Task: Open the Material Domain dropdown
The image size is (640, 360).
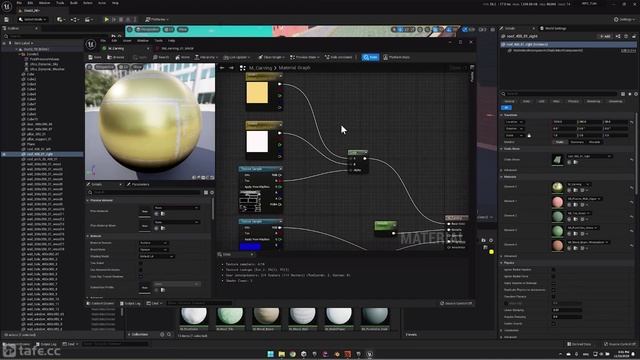Action: coord(153,243)
